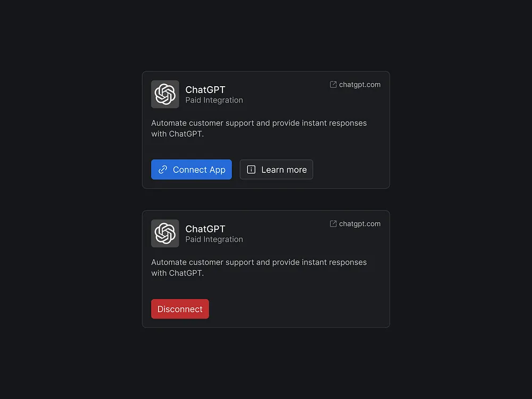532x399 pixels.
Task: Open the top chatgpt.com link
Action: click(x=359, y=84)
